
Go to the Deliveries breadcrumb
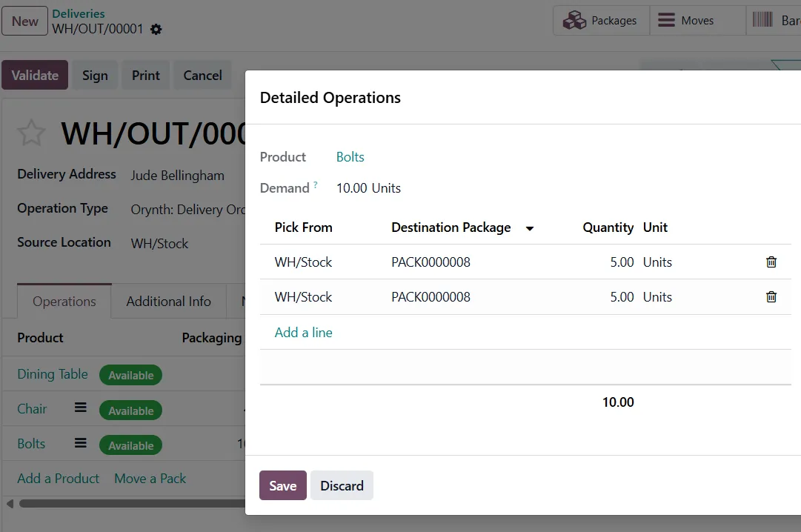(78, 14)
